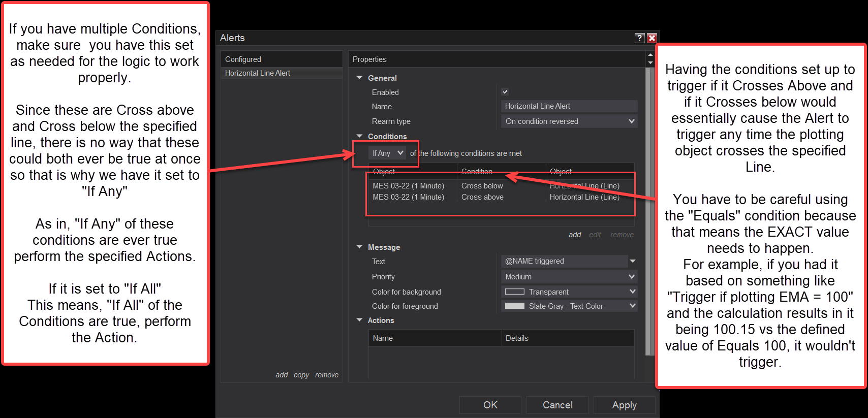This screenshot has width=868, height=418.
Task: Collapse the General section
Action: (360, 78)
